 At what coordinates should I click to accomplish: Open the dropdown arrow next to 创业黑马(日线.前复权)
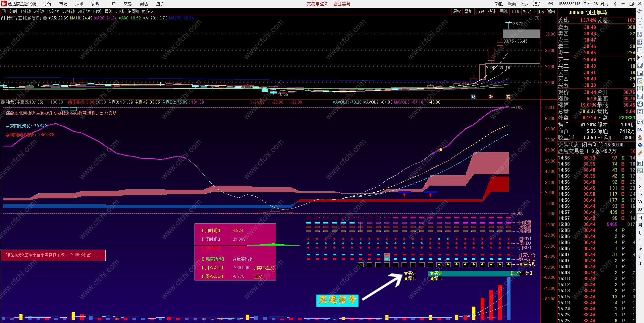[45, 18]
